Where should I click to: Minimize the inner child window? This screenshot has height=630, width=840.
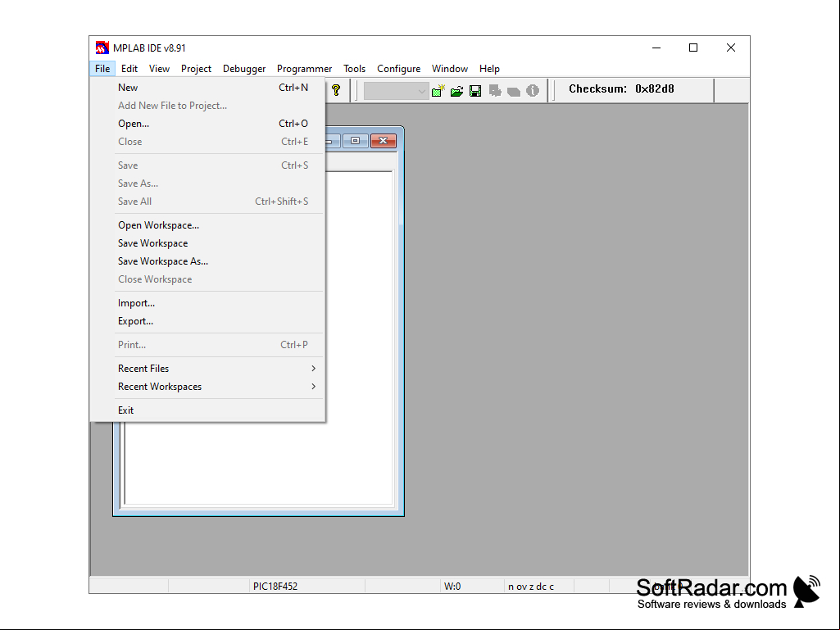click(332, 141)
